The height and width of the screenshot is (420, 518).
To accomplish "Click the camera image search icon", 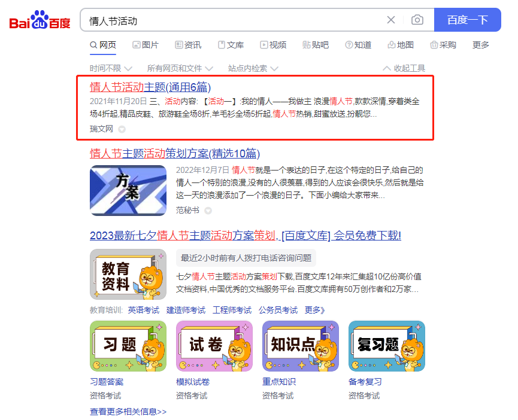I will (417, 20).
